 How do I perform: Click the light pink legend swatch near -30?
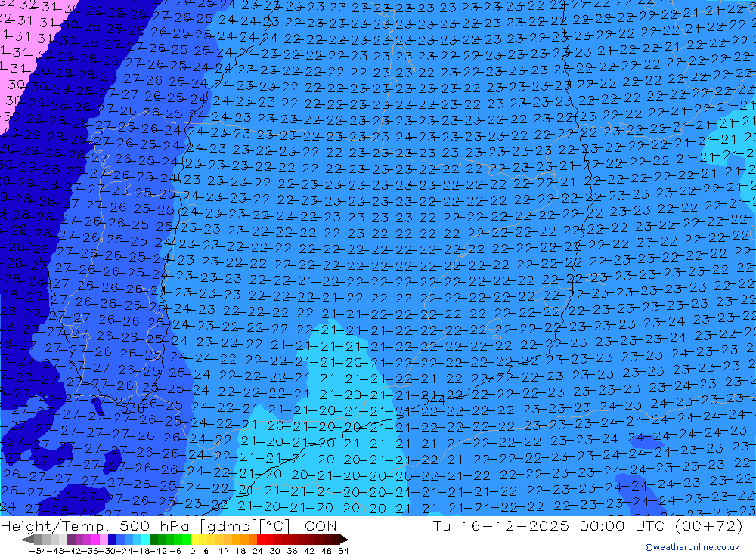click(103, 540)
